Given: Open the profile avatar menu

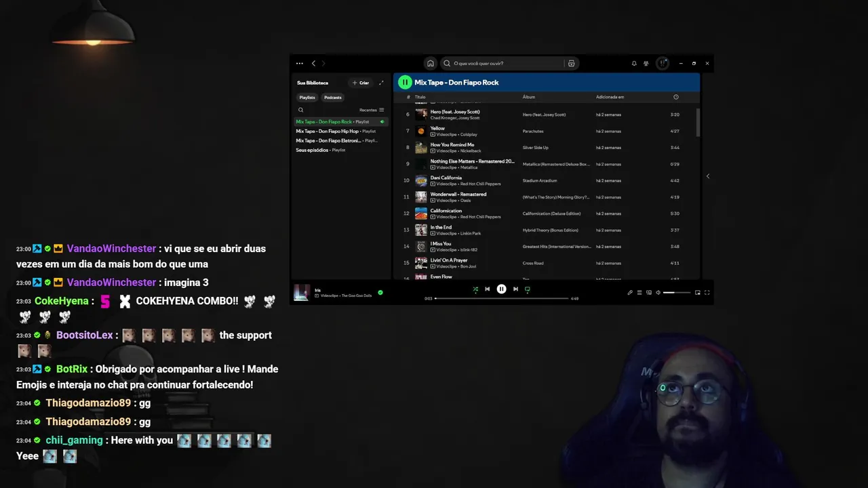Looking at the screenshot, I should pos(663,63).
